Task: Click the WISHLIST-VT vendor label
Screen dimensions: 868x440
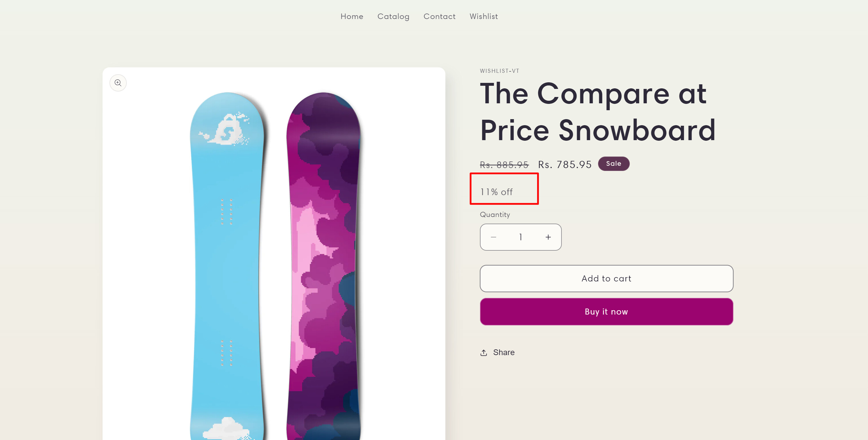Action: 499,71
